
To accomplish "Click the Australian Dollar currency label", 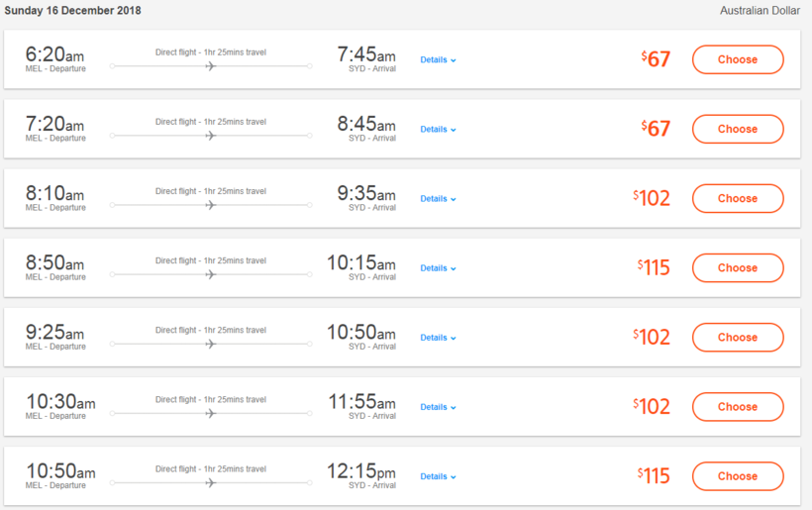I will (760, 11).
